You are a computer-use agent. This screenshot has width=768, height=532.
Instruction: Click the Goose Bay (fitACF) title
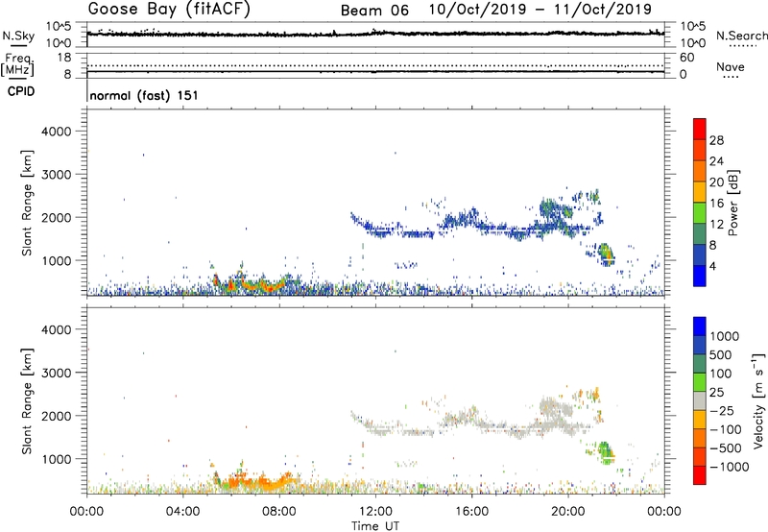point(169,10)
